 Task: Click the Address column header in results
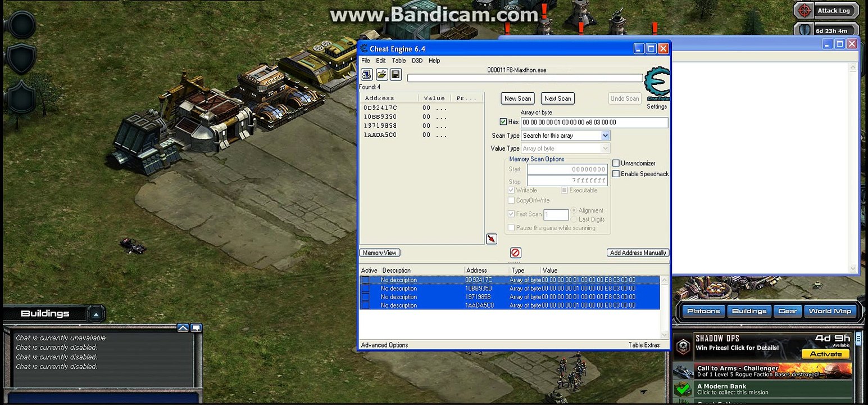[x=389, y=98]
